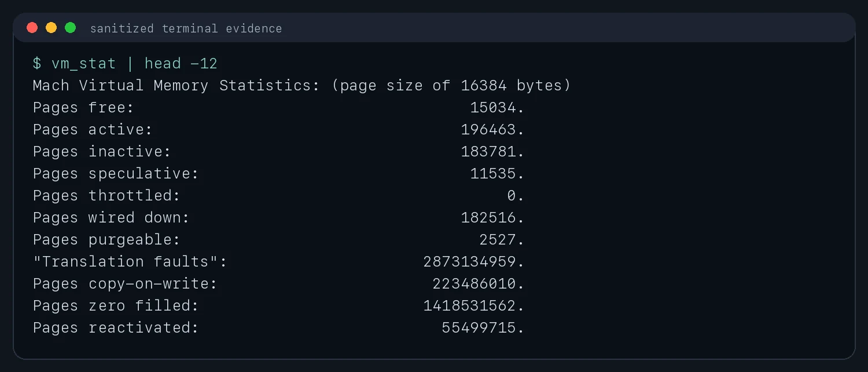Click the value '223486010.'
868x372 pixels.
[479, 284]
